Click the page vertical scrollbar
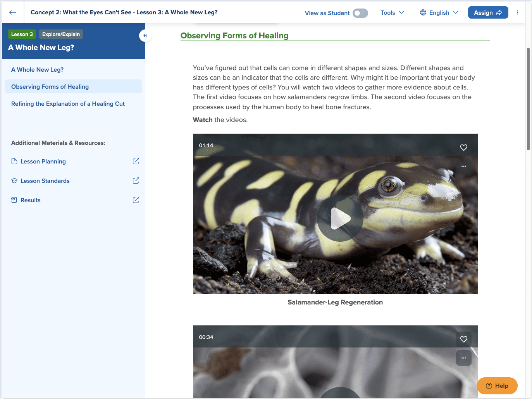Image resolution: width=532 pixels, height=399 pixels. click(x=528, y=99)
